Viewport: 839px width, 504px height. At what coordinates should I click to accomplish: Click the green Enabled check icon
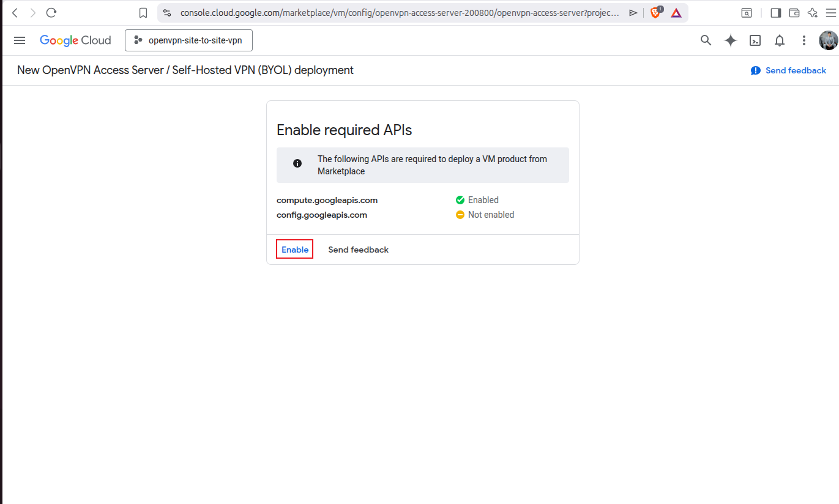(460, 200)
